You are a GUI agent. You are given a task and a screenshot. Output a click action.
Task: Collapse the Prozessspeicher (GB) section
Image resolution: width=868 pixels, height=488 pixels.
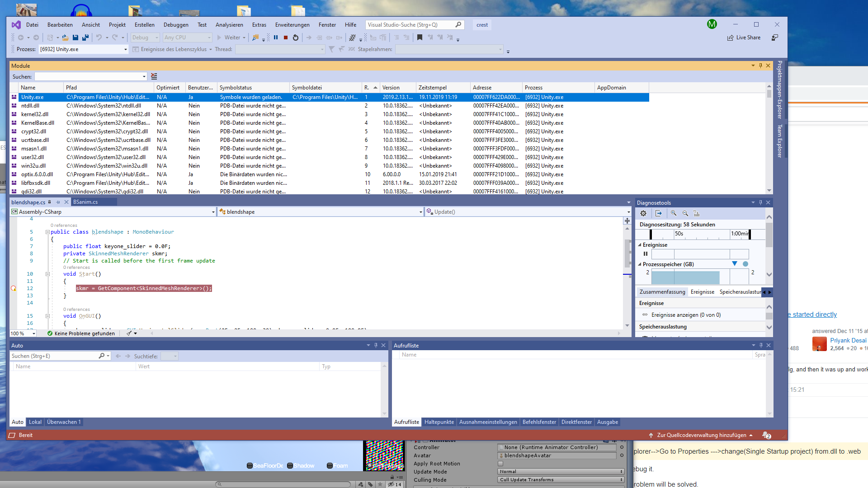click(639, 264)
